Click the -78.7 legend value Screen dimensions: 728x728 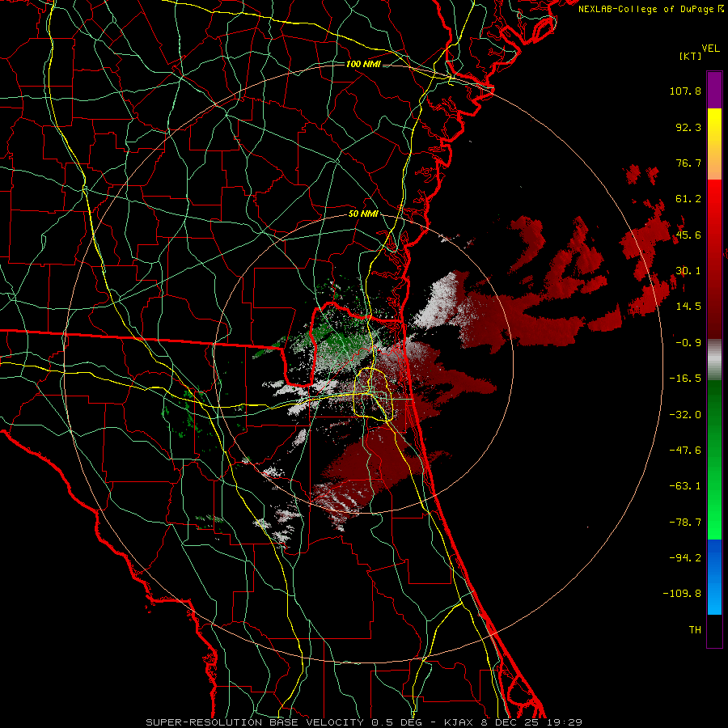685,523
